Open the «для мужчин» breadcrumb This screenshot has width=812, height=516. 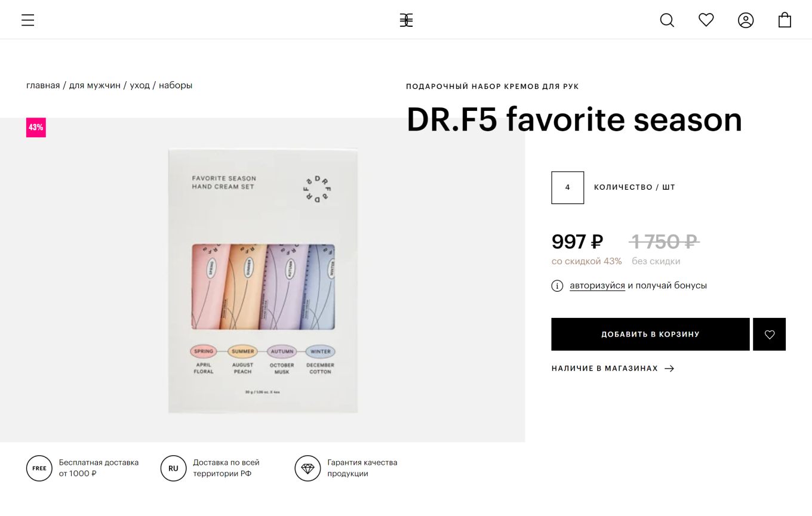(95, 85)
